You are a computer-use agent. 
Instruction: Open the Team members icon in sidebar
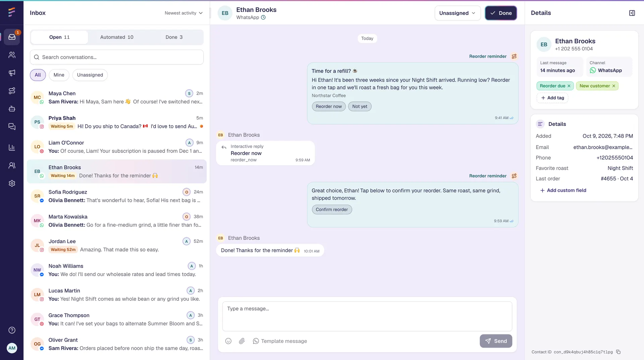pos(12,165)
